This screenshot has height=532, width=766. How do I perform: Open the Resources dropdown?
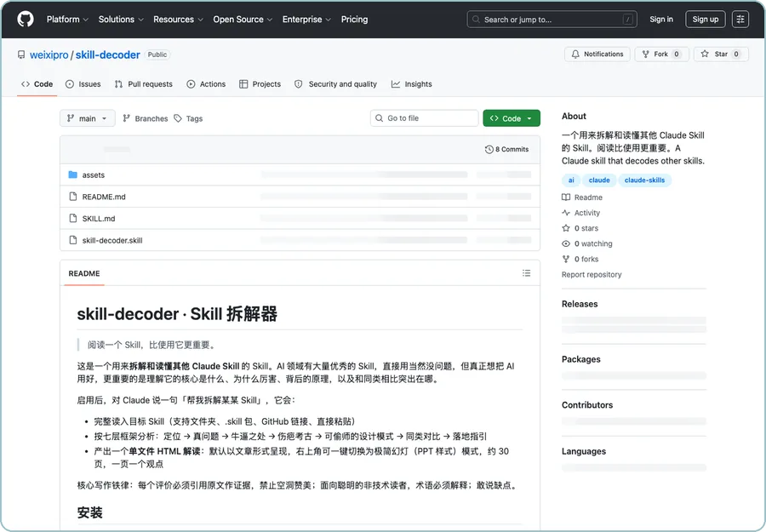(178, 20)
